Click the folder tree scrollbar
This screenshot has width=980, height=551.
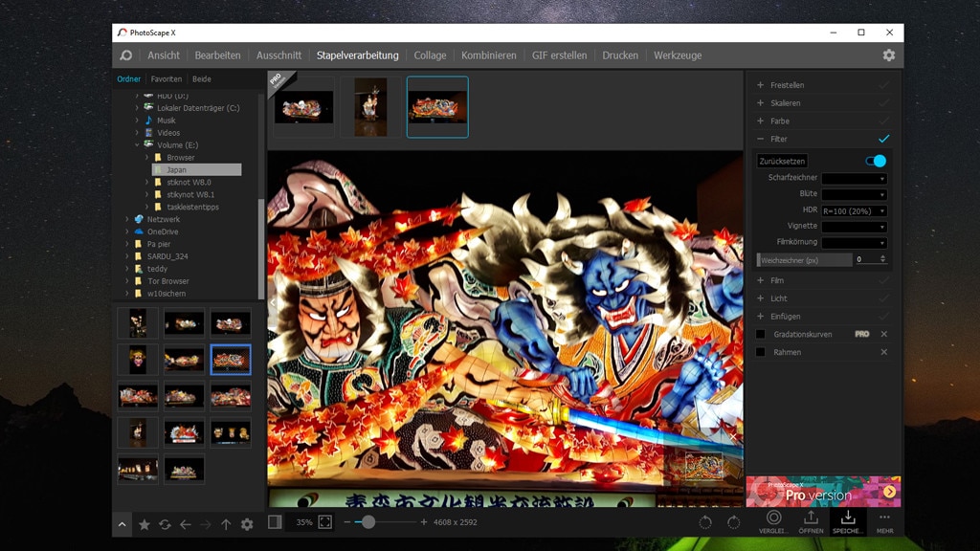(261, 249)
